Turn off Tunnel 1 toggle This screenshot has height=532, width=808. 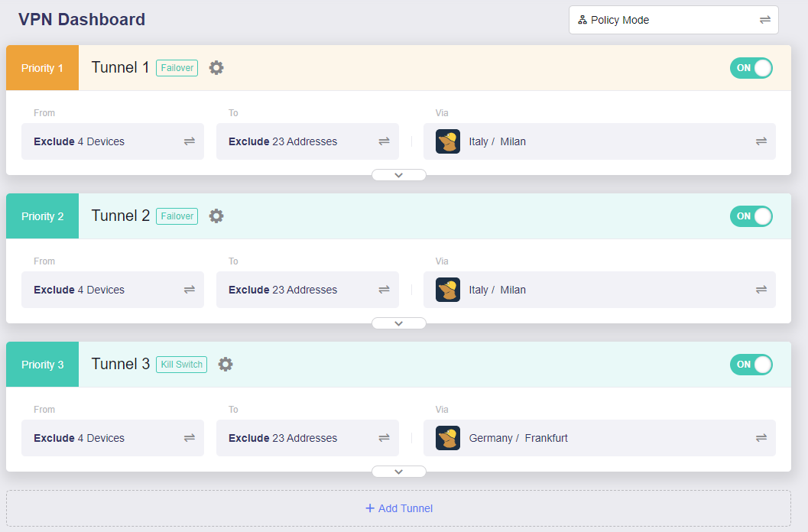(x=751, y=68)
